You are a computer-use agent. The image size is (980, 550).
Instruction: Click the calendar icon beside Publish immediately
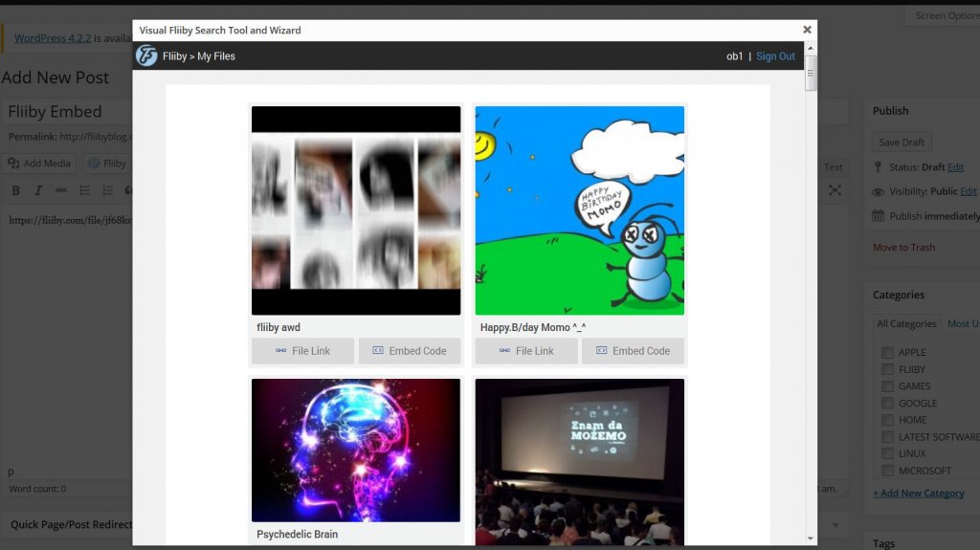click(878, 215)
